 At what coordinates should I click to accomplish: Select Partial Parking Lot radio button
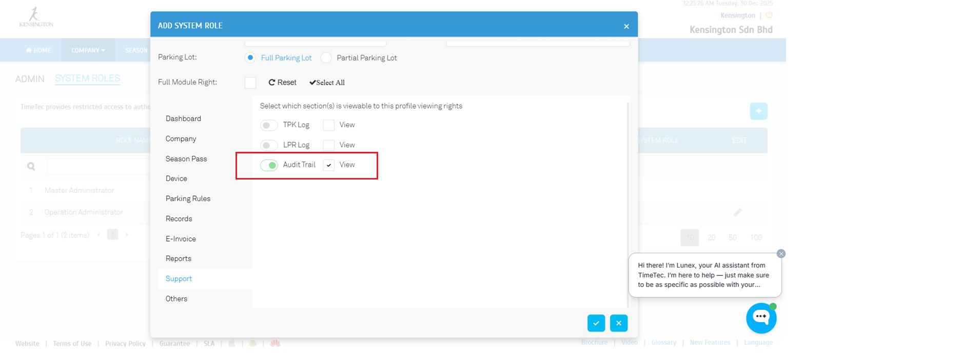(x=326, y=58)
